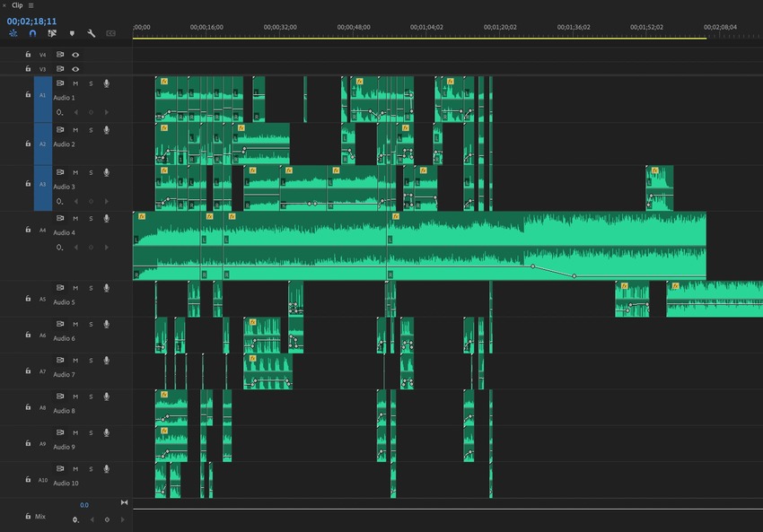Hide the V4 video track output

[75, 55]
